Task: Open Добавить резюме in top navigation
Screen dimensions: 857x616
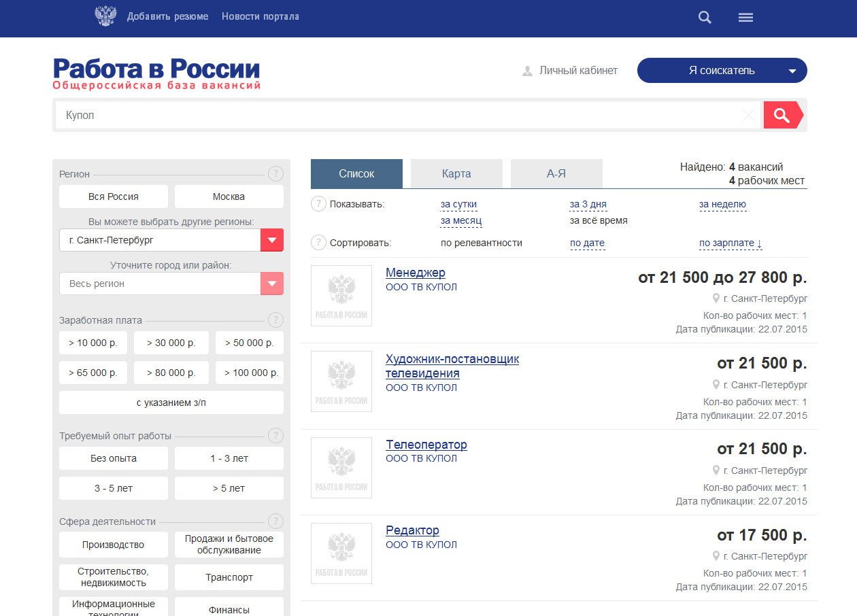Action: tap(168, 16)
